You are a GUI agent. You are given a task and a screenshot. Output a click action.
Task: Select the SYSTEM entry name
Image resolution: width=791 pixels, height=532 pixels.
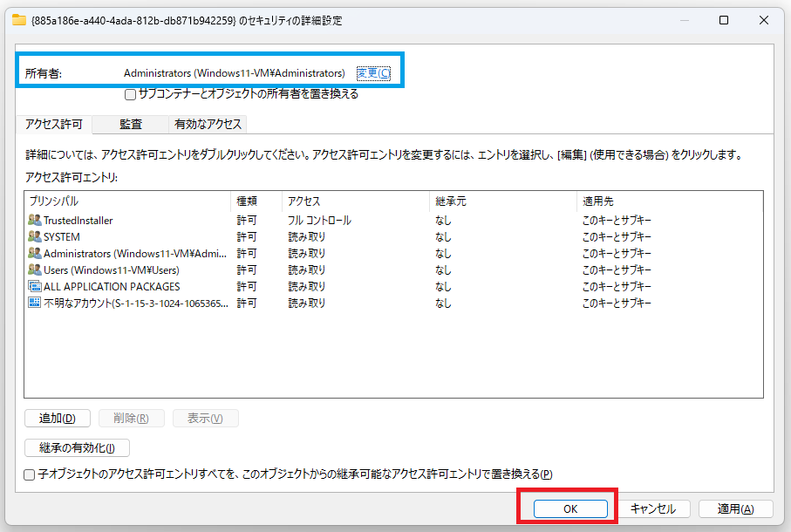62,237
